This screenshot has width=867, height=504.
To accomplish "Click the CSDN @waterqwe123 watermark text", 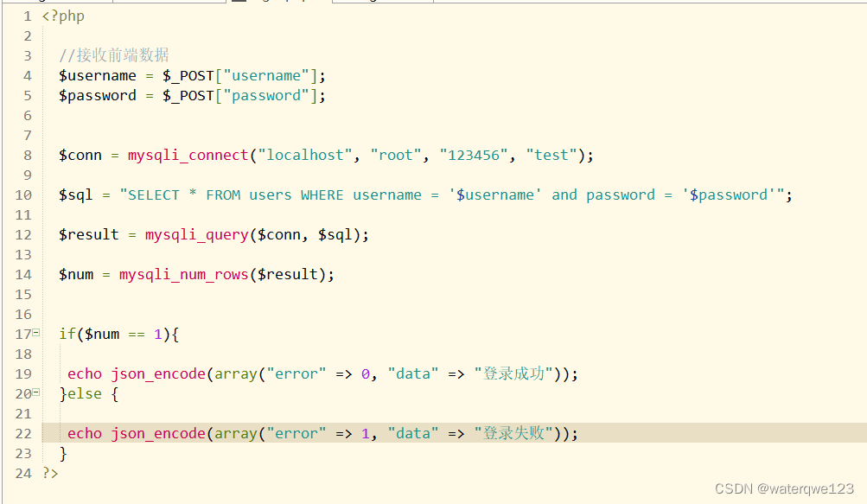I will 787,488.
